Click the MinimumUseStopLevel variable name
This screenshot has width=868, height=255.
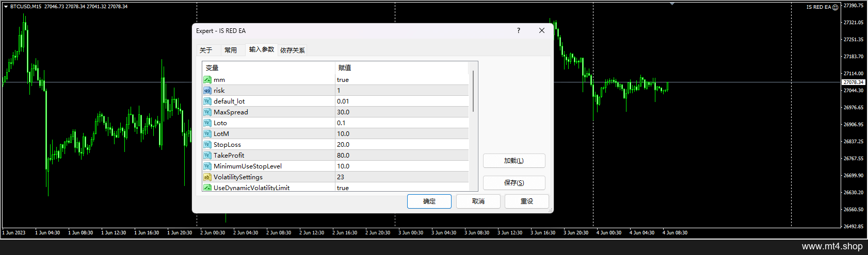pos(248,166)
